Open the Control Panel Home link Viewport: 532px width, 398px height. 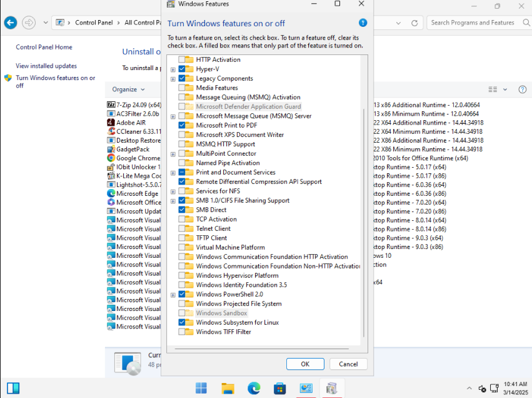click(44, 47)
